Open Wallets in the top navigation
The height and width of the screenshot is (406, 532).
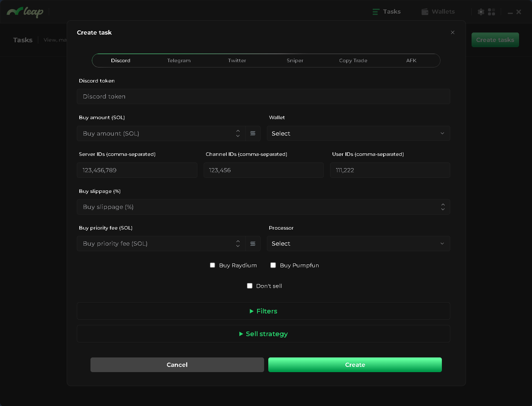click(x=438, y=12)
